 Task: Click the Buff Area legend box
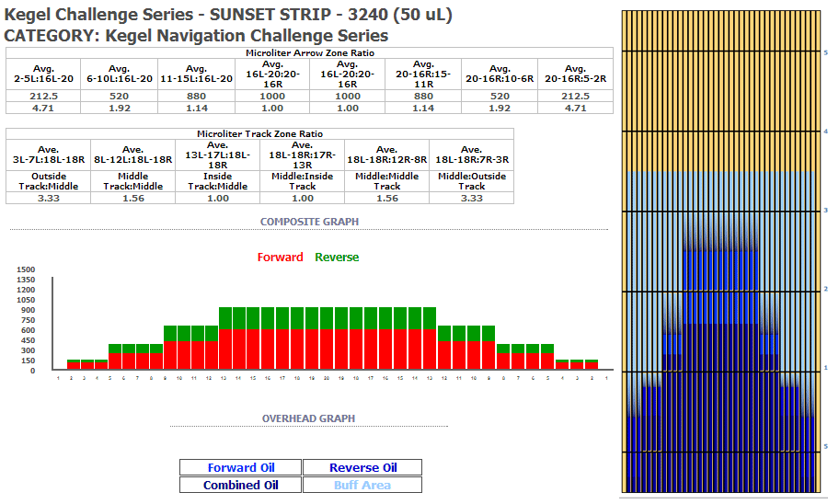(362, 485)
